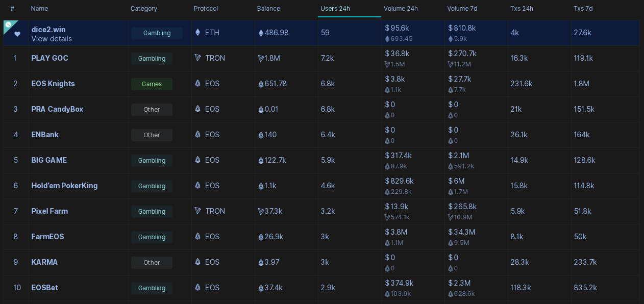
Task: Click the Games tag for EOS Knights
Action: [x=152, y=84]
